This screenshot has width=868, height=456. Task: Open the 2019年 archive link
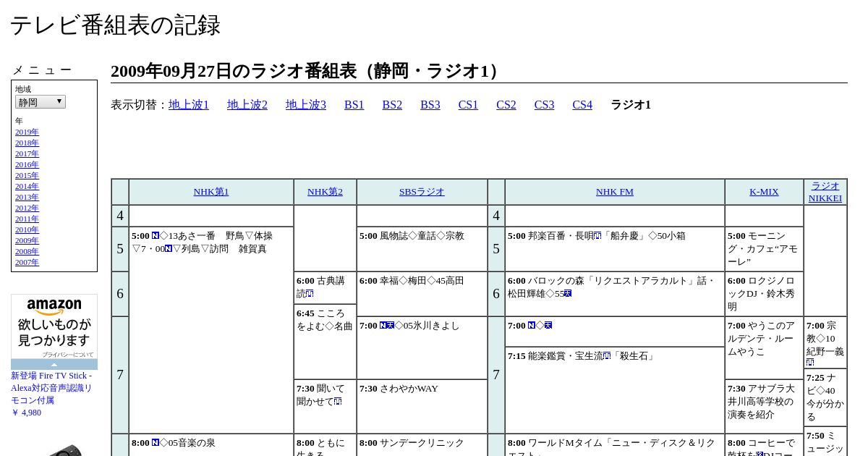pyautogui.click(x=27, y=132)
